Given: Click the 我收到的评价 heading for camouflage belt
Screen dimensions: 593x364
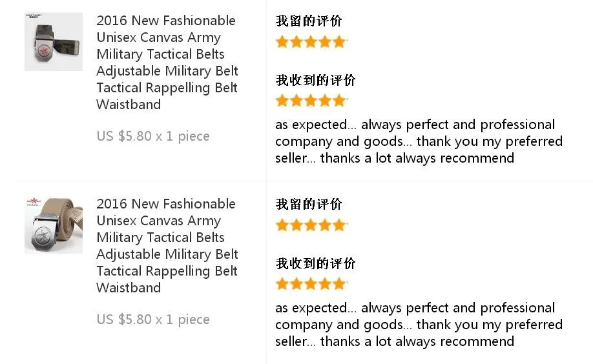Looking at the screenshot, I should coord(315,81).
